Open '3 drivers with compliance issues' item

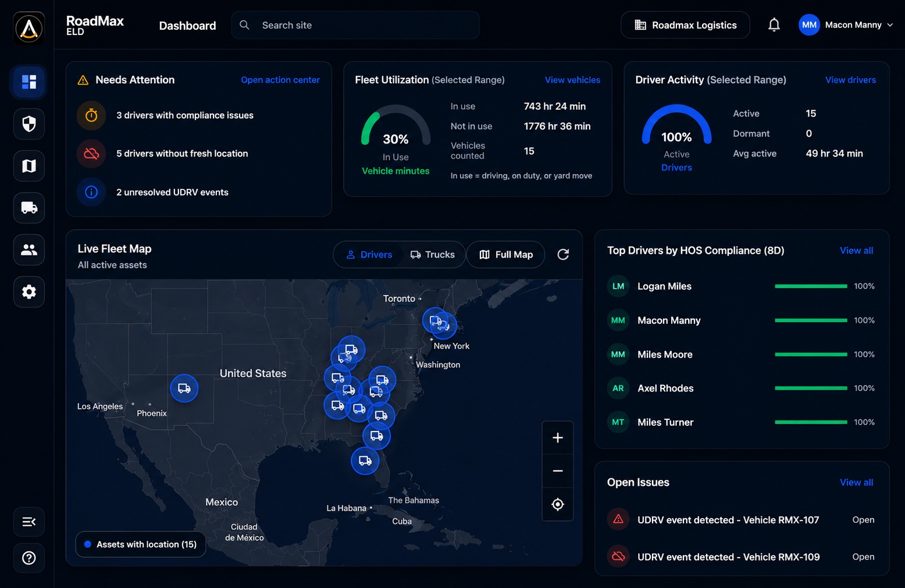point(185,115)
